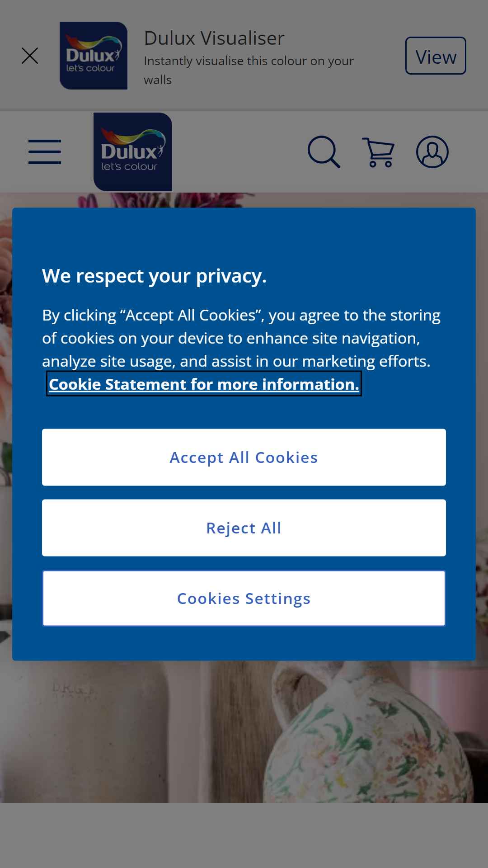Click the View button for Visualiser
488x868 pixels.
point(436,56)
